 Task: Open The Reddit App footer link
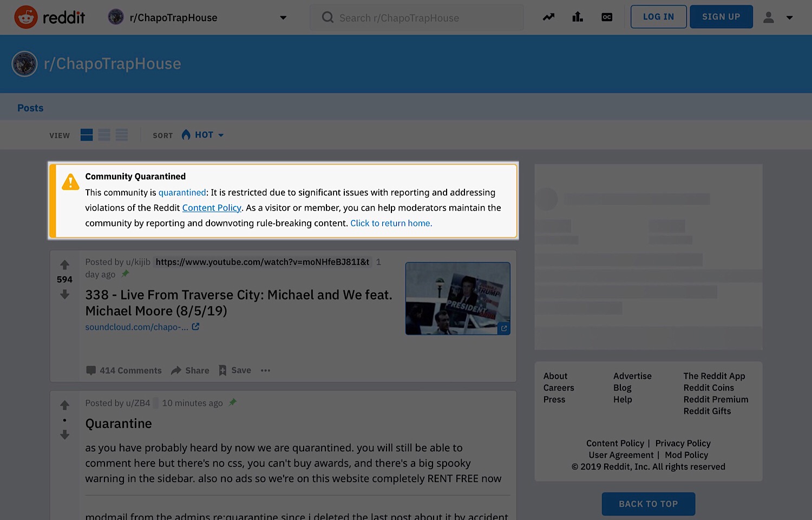(x=714, y=376)
